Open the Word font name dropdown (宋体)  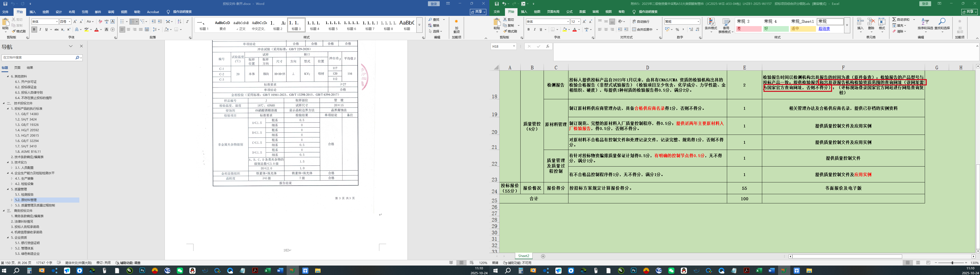(x=57, y=22)
